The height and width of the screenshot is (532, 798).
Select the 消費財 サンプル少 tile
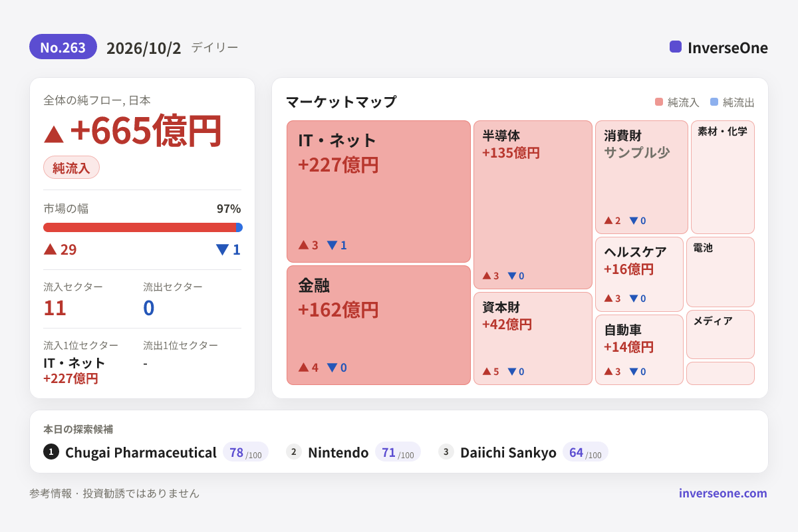(x=642, y=177)
